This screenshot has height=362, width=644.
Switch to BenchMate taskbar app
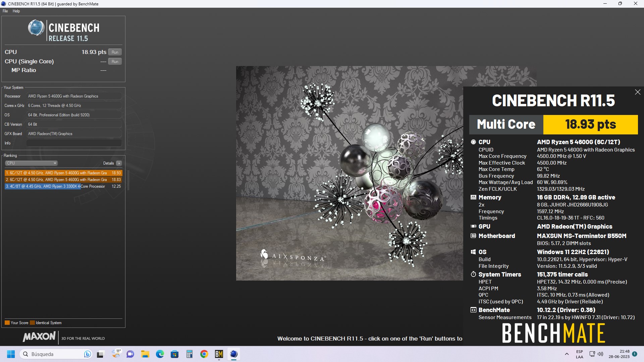pos(219,354)
